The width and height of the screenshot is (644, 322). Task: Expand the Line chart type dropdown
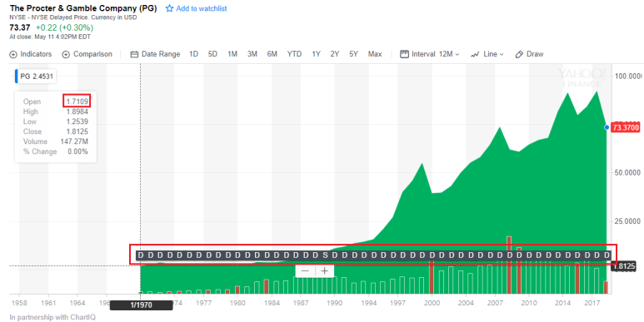coord(493,54)
